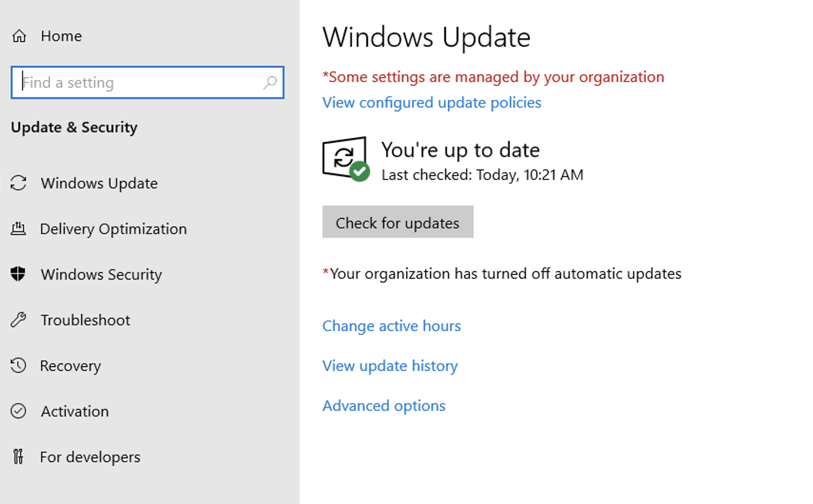Click 'Some settings are managed by your organization' notice

tap(494, 77)
